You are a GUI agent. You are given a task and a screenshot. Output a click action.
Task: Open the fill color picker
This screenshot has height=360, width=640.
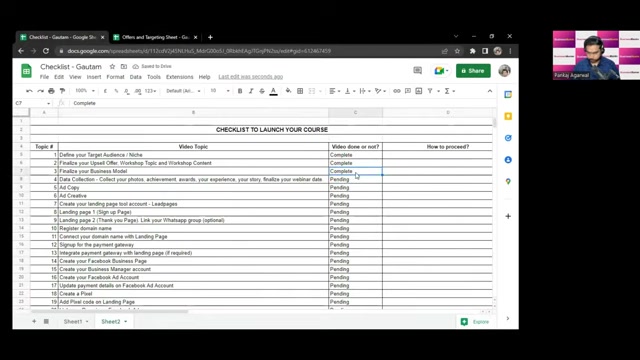[288, 91]
